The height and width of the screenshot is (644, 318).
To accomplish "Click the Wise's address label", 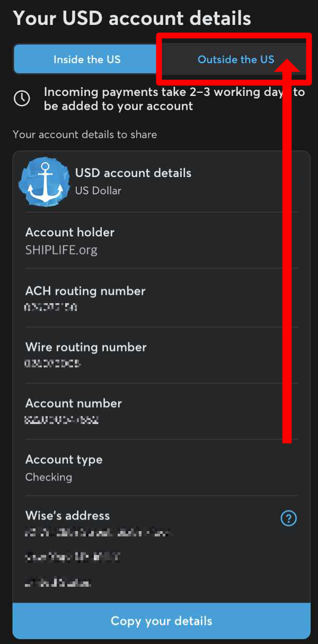I will point(68,516).
